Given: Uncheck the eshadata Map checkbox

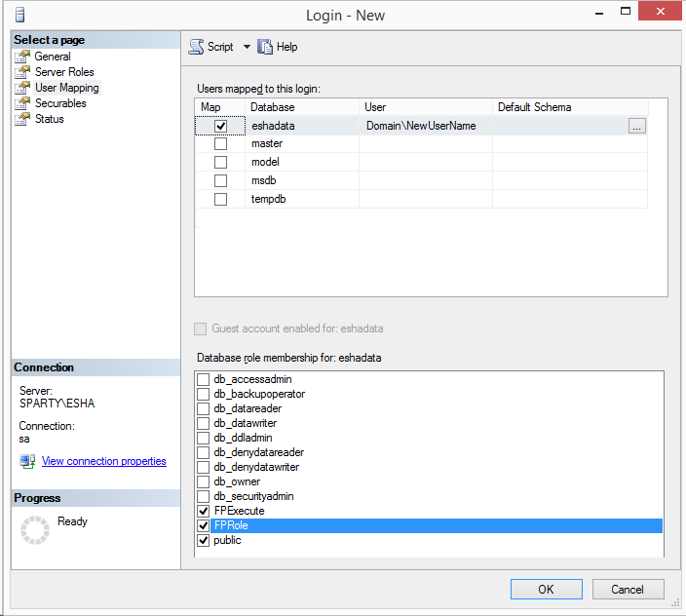Looking at the screenshot, I should tap(221, 126).
